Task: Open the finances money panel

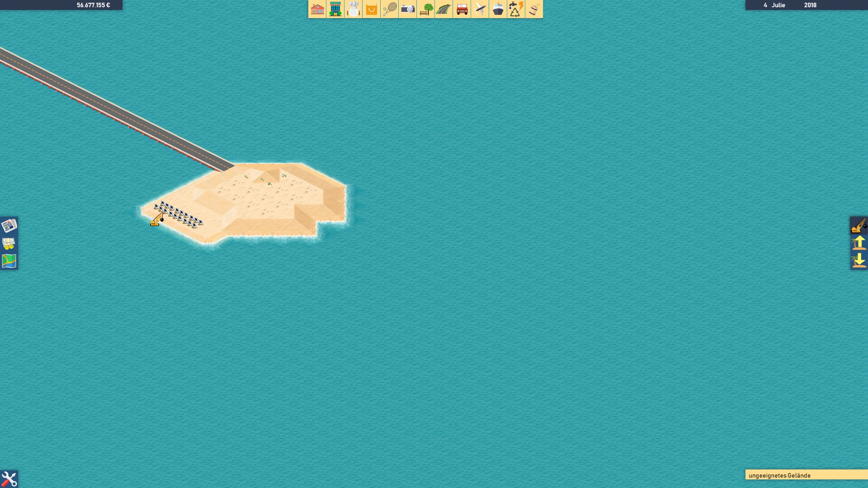Action: 9,244
